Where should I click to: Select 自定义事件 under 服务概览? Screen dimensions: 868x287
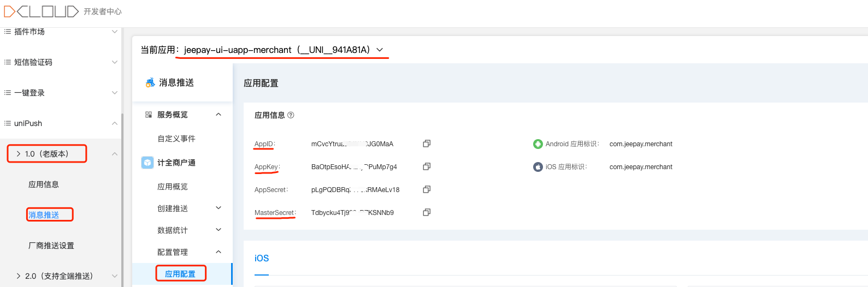176,139
